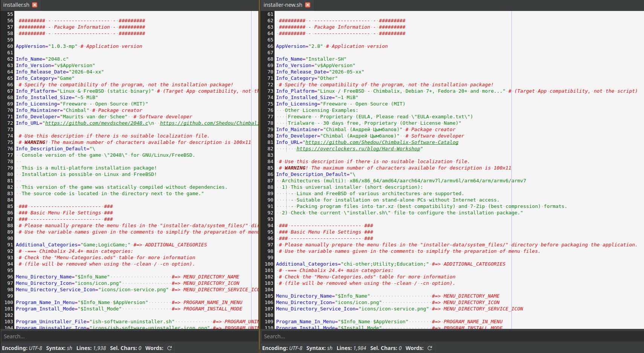This screenshot has height=353, width=644.
Task: Open the github.com/mevdschee/2048.c link
Action: point(97,123)
